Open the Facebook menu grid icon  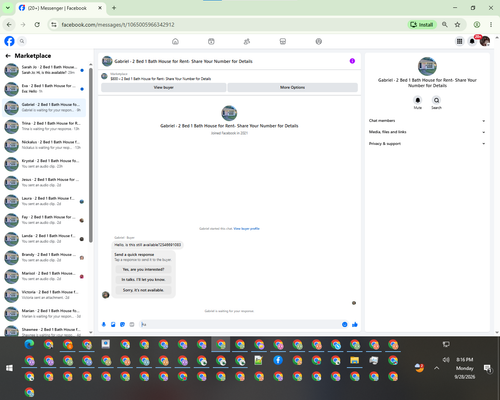[459, 41]
